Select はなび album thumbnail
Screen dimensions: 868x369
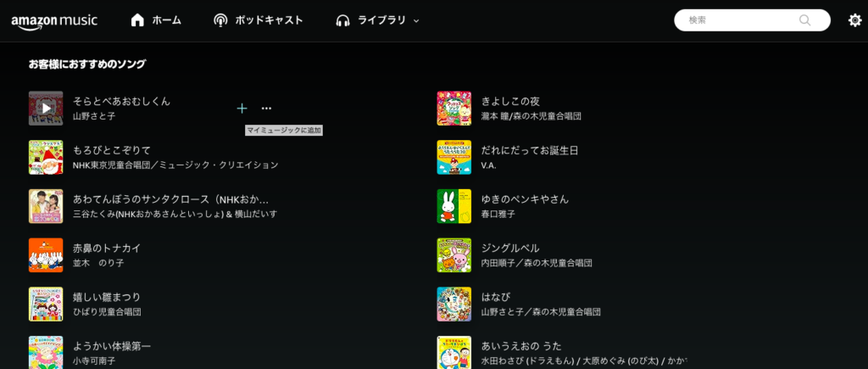tap(454, 304)
